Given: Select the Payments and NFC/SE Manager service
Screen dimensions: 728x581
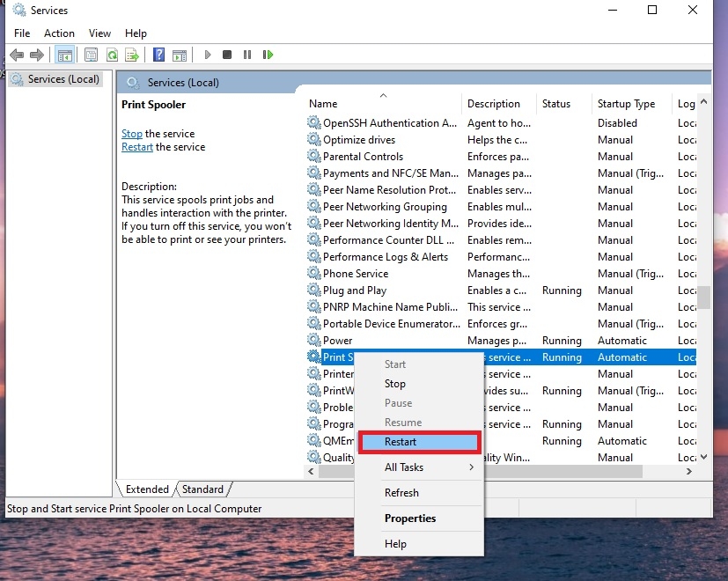Looking at the screenshot, I should pyautogui.click(x=391, y=173).
